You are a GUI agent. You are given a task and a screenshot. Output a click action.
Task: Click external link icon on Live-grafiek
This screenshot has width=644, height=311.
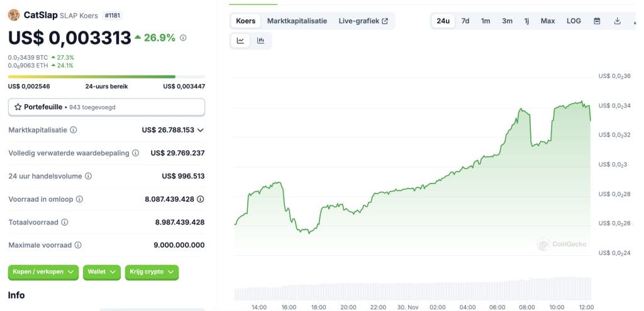click(x=385, y=21)
